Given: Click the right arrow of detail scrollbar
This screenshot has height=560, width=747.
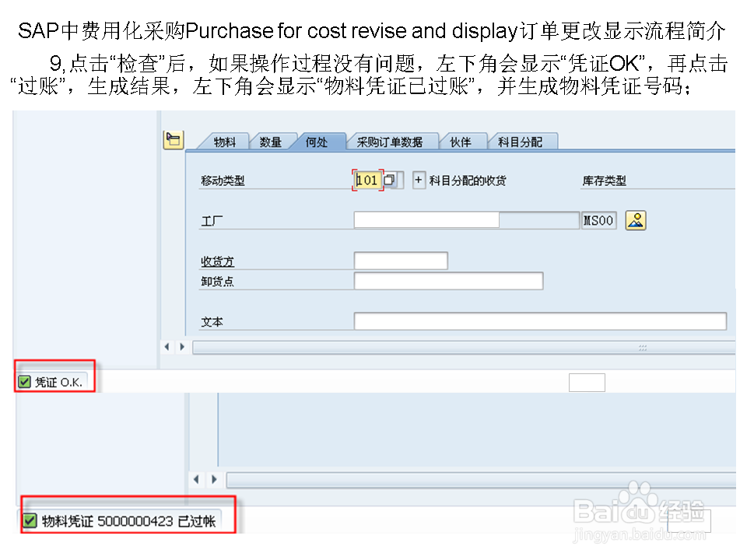Looking at the screenshot, I should tap(182, 347).
